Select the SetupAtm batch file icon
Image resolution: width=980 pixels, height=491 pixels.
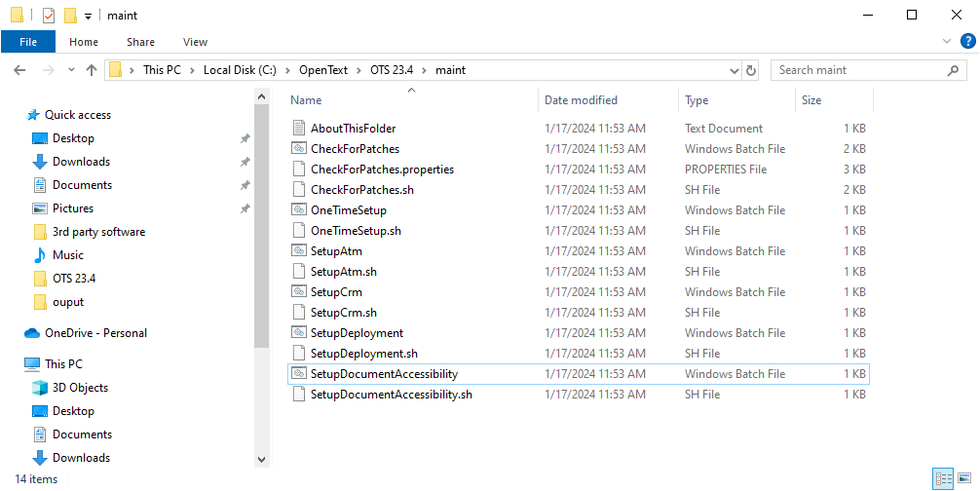[x=299, y=251]
